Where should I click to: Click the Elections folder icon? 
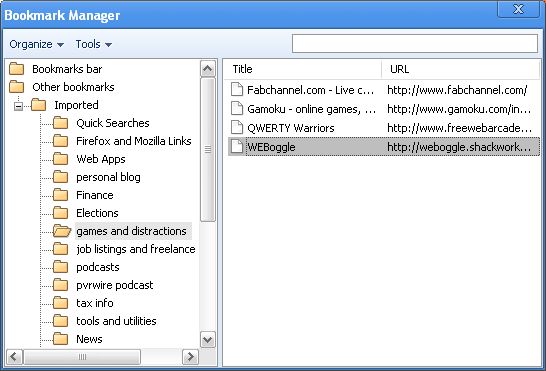(61, 213)
